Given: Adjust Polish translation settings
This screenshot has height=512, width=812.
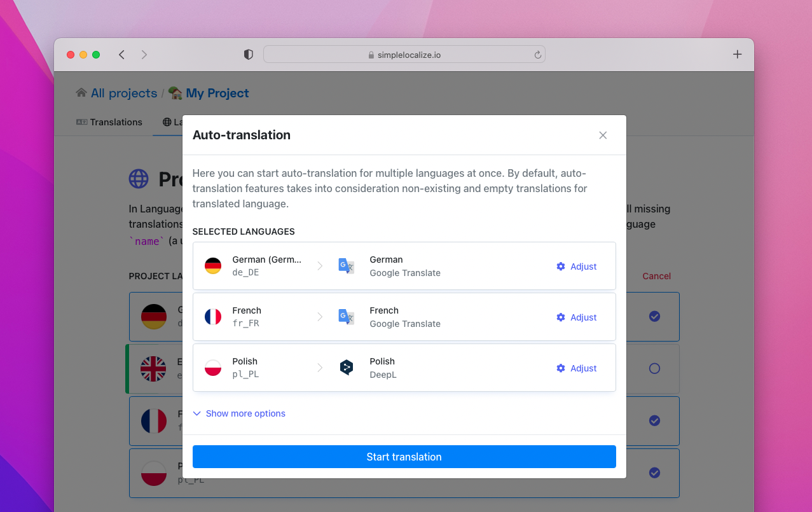Looking at the screenshot, I should click(577, 368).
